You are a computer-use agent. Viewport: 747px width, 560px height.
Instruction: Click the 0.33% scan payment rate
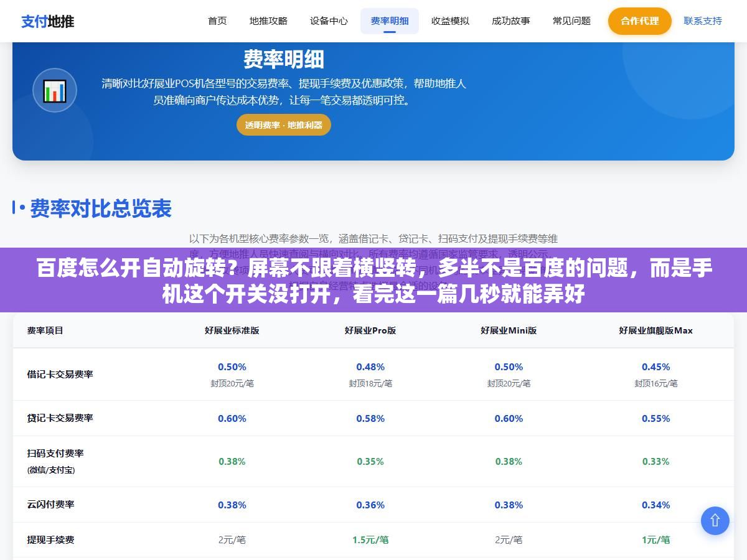[655, 462]
